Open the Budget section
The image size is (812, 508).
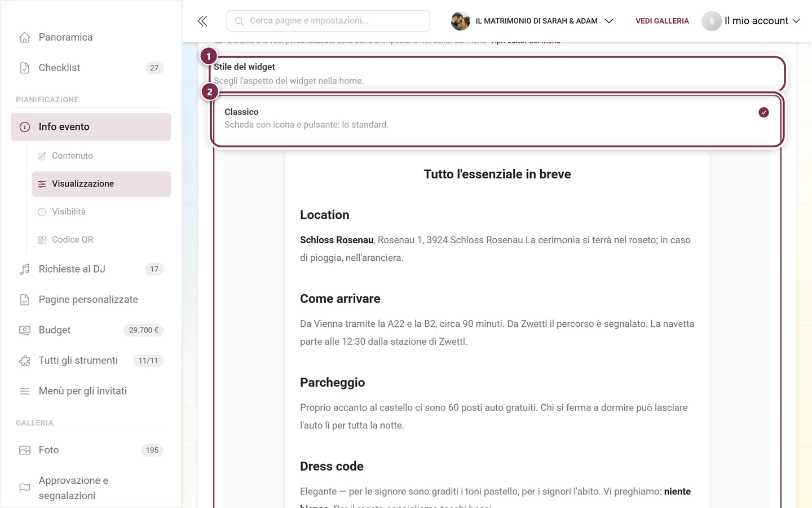[x=91, y=330]
